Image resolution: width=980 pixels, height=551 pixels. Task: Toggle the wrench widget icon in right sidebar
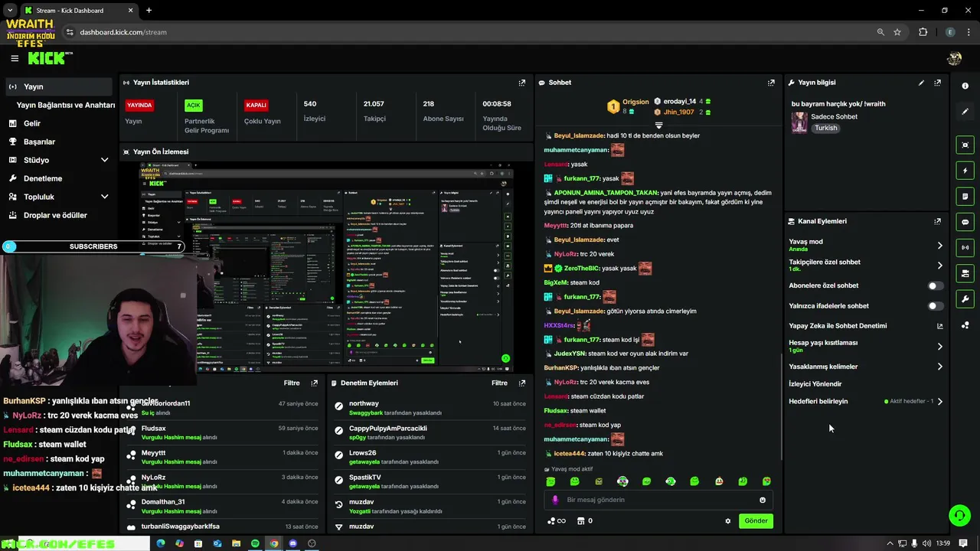pyautogui.click(x=965, y=299)
